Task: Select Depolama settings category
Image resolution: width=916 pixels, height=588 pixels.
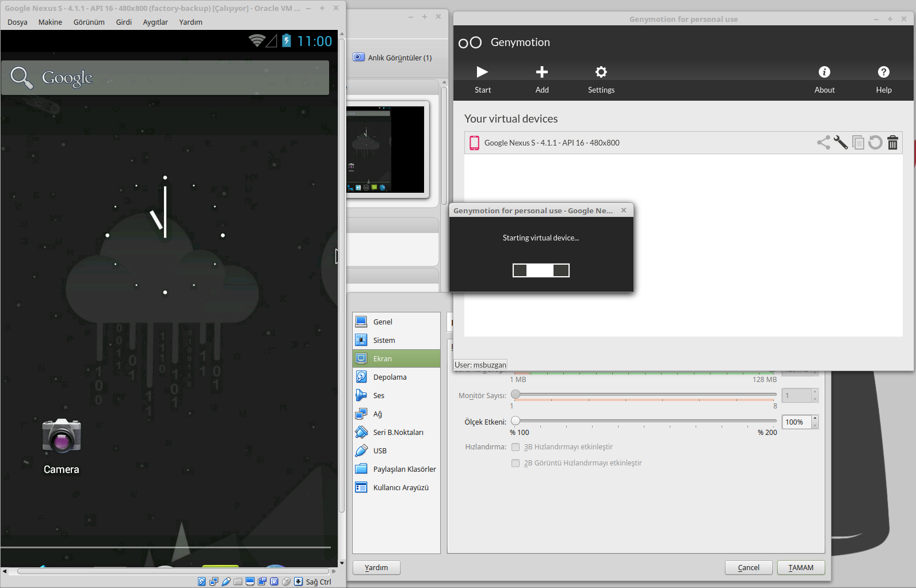Action: pyautogui.click(x=396, y=377)
